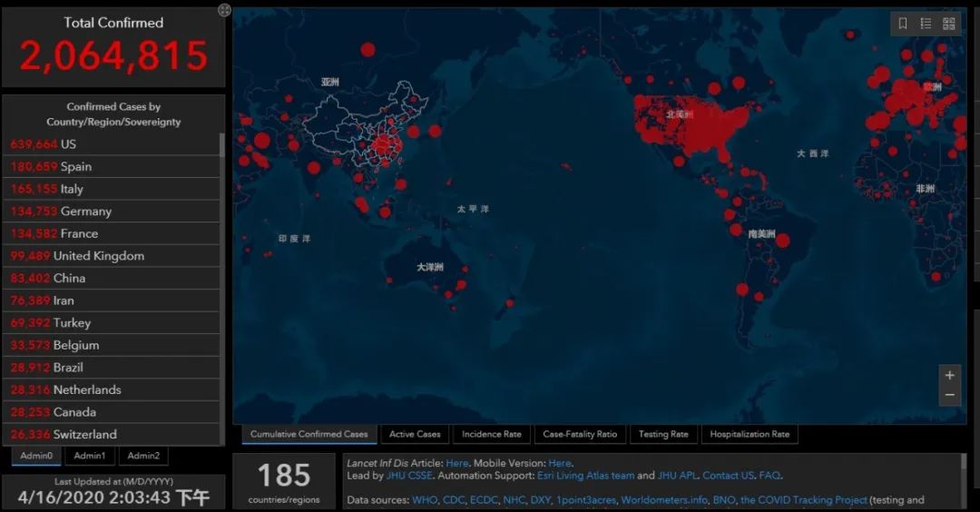
Task: Select the 83,402 China row
Action: (112, 278)
